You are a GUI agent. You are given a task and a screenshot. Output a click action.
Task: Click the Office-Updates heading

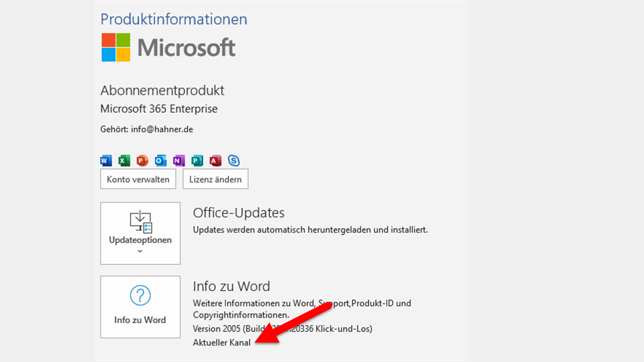(238, 213)
